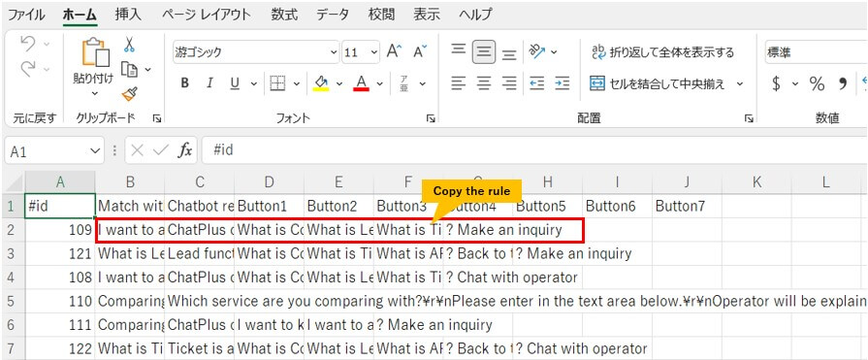868x360 pixels.
Task: Cut selection with the scissors icon
Action: (129, 45)
